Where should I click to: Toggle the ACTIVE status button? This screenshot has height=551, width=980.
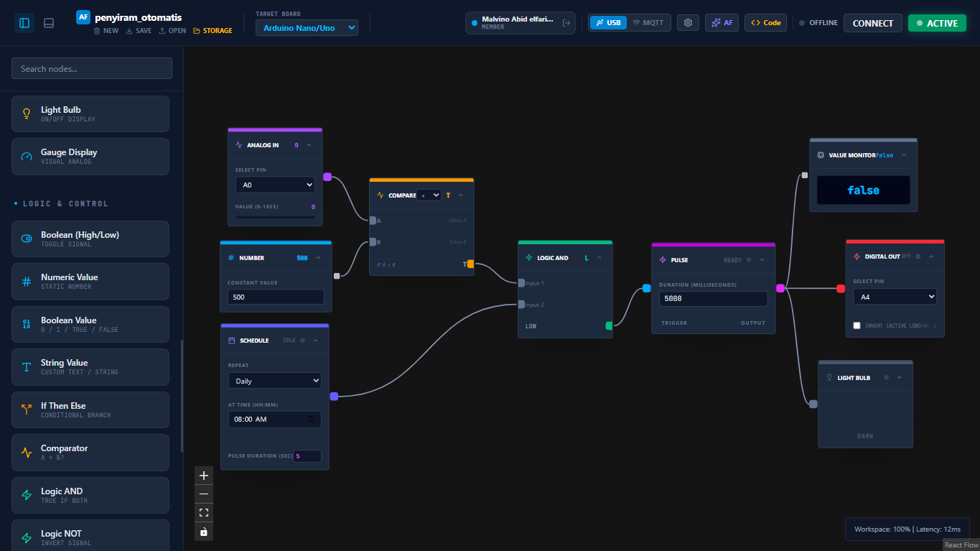pyautogui.click(x=937, y=23)
